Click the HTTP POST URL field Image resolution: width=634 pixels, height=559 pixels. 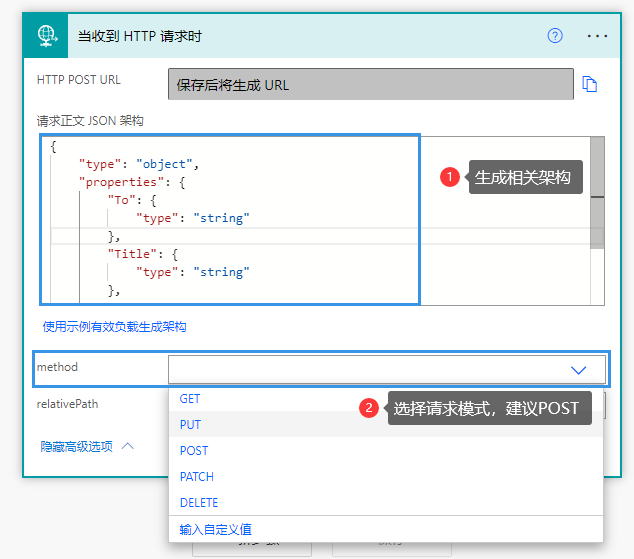371,84
